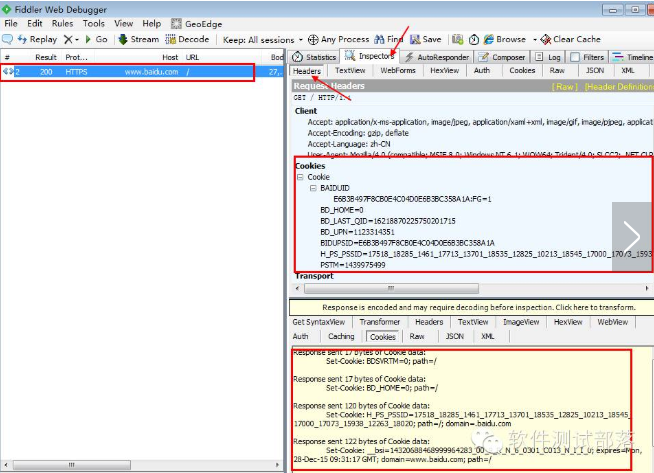Screen dimensions: 654x473
Task: Toggle the Stream mode icon
Action: click(124, 39)
